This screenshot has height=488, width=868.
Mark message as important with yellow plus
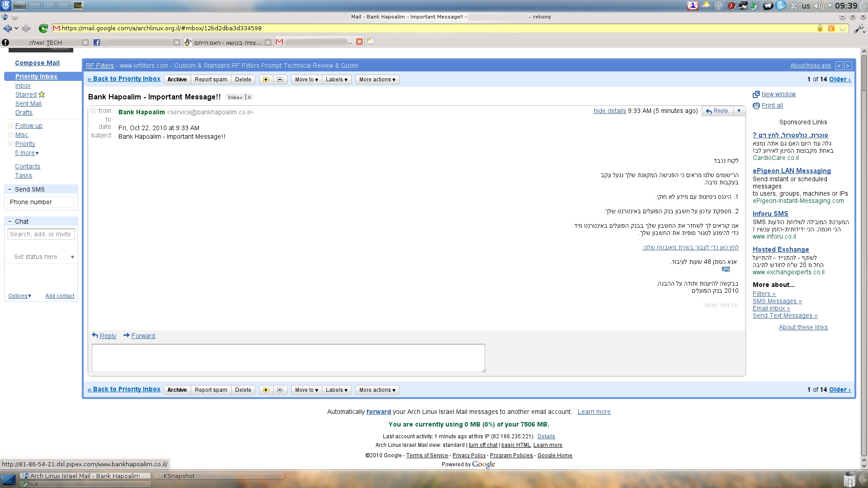point(266,80)
